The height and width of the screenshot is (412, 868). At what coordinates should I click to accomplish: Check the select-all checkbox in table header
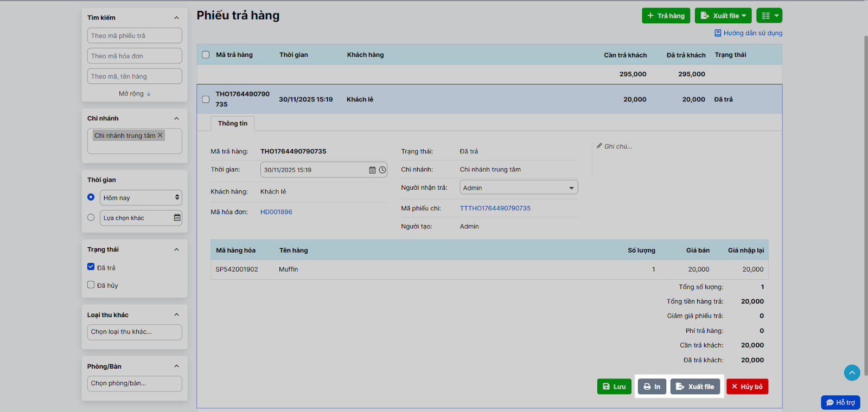point(206,55)
